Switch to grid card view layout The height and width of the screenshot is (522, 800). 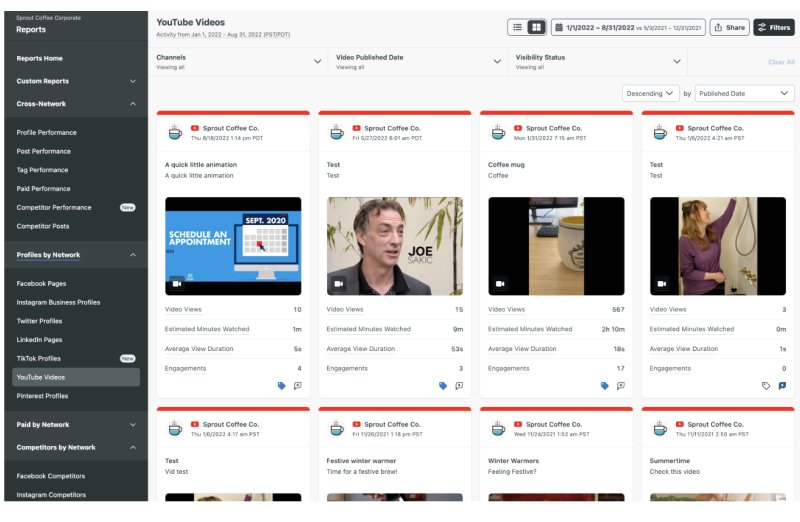[x=536, y=27]
